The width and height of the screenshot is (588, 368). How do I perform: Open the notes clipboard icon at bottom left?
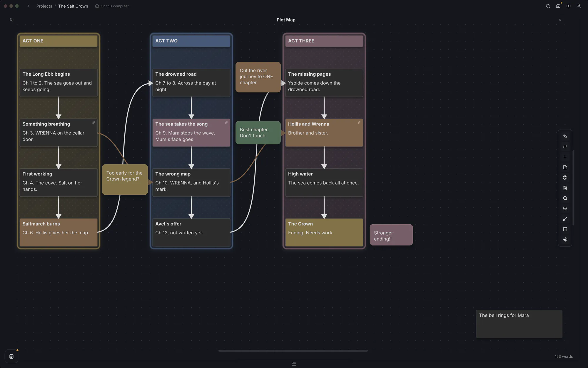click(x=11, y=356)
